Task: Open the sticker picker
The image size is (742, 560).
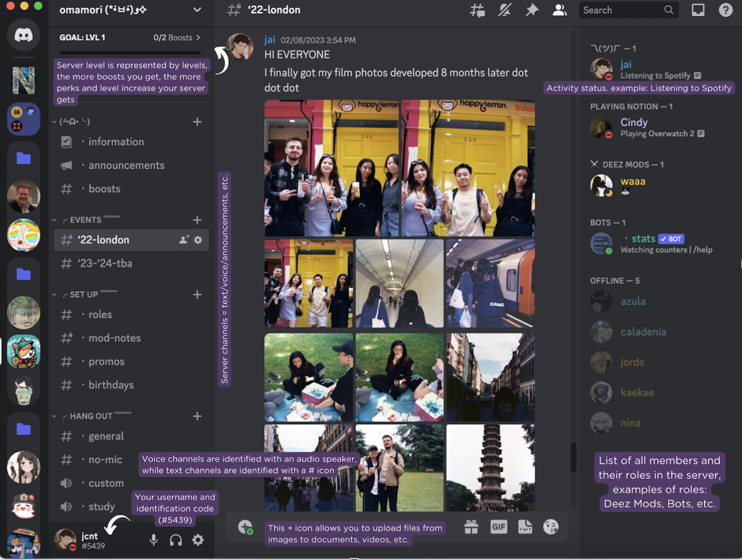Action: [x=525, y=527]
